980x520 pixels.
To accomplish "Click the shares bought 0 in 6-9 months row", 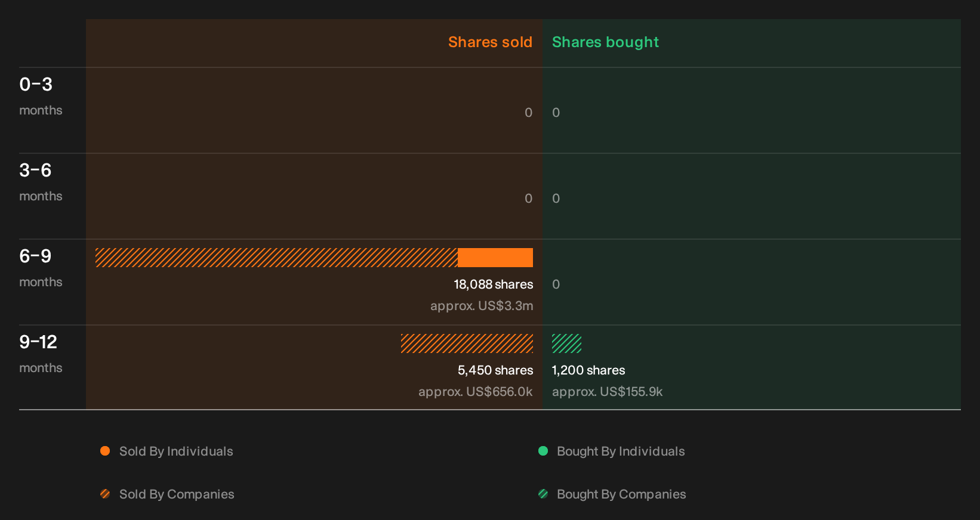I will click(x=556, y=284).
